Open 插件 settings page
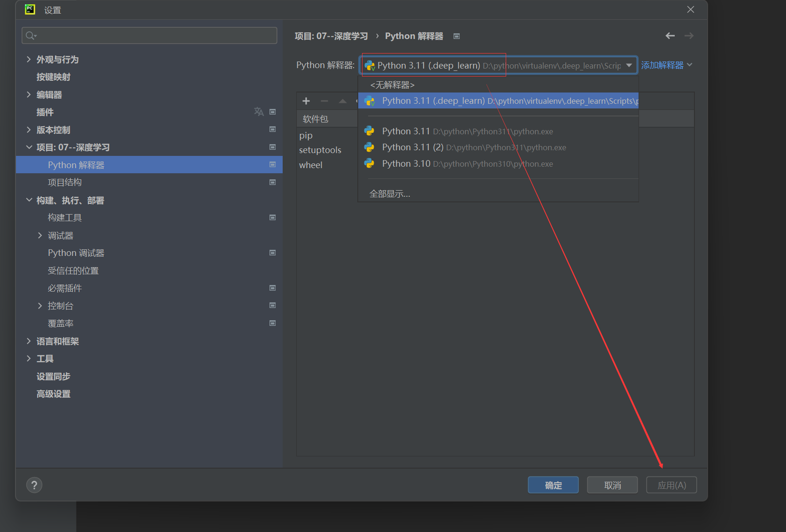This screenshot has height=532, width=786. click(x=45, y=112)
